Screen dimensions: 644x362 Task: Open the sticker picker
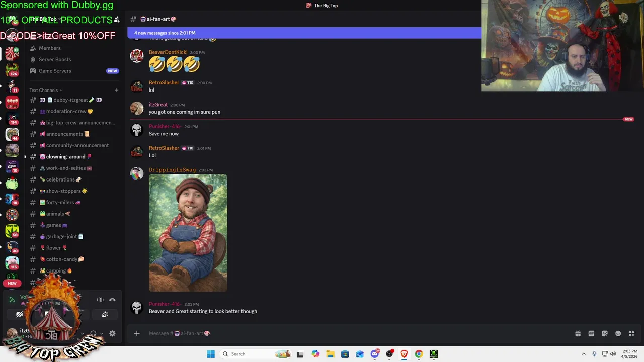point(605,333)
